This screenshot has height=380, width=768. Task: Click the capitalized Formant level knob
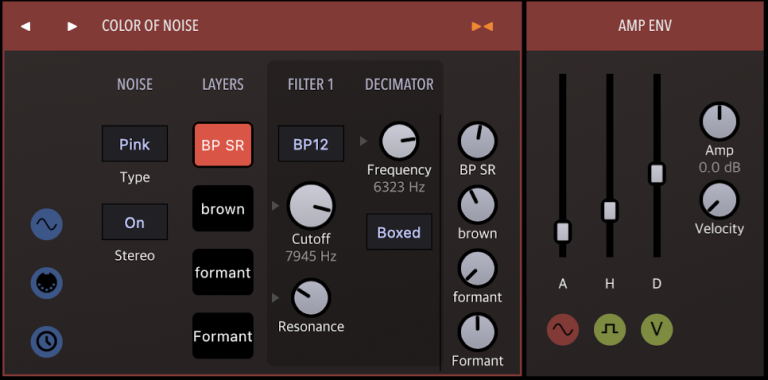pyautogui.click(x=478, y=332)
